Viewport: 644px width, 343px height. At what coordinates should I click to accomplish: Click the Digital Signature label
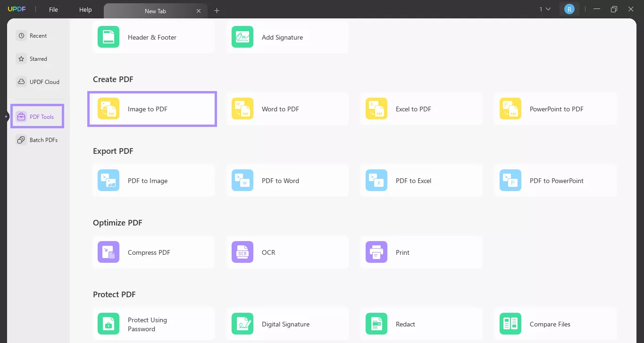[x=285, y=324]
